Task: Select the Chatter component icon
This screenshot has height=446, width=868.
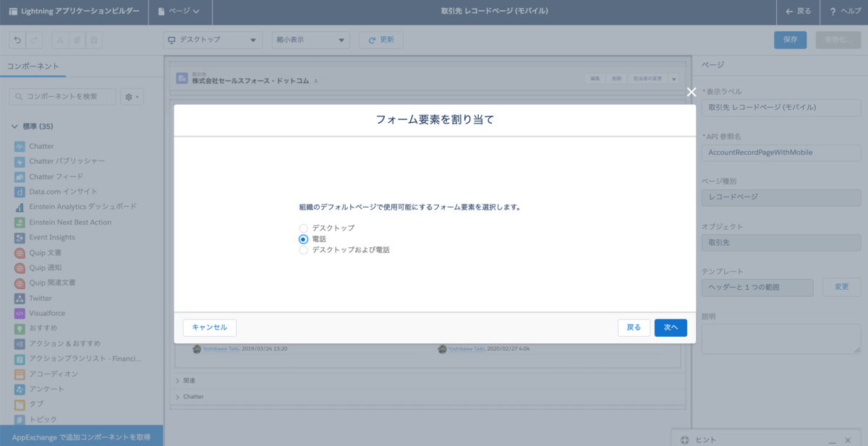Action: [20, 146]
